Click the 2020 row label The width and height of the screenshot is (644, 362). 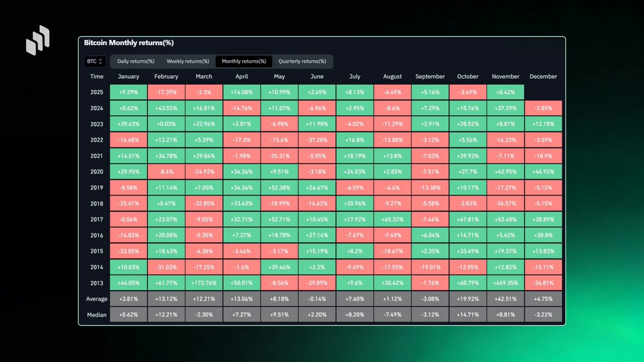click(97, 171)
